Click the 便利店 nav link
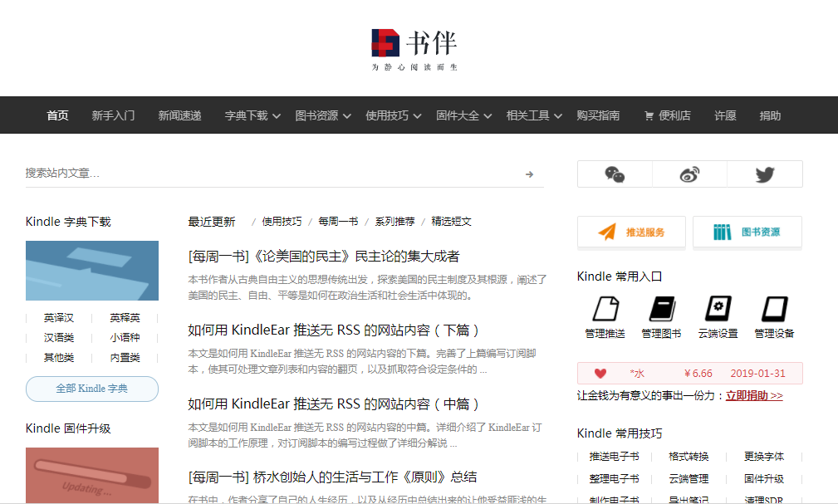 [x=674, y=115]
